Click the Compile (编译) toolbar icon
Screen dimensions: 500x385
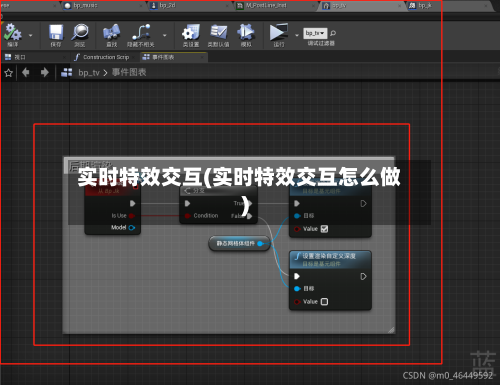pos(12,32)
